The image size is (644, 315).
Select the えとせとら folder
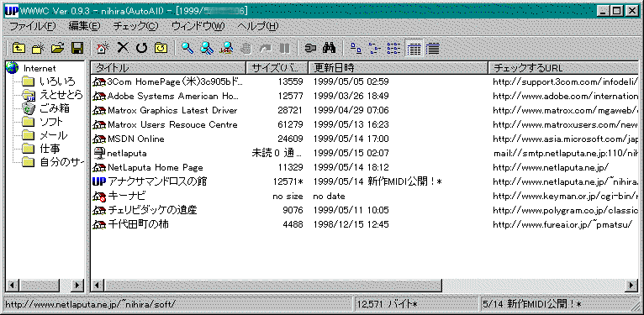coord(61,95)
